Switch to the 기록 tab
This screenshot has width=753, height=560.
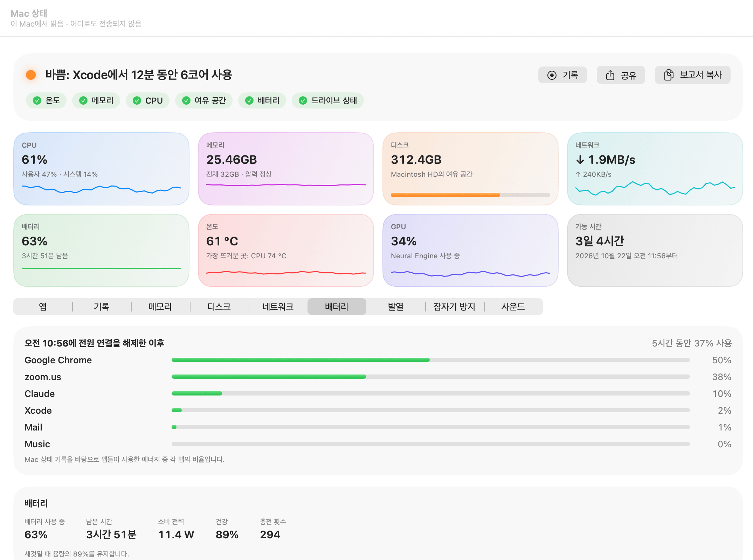pyautogui.click(x=102, y=307)
